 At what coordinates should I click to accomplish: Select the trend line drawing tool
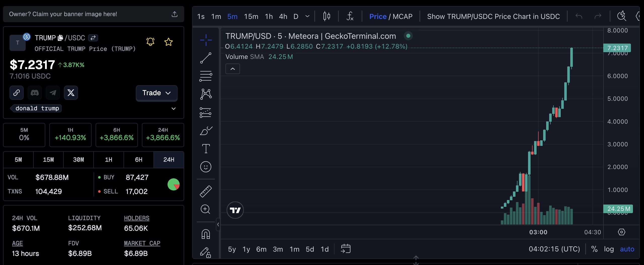pos(206,58)
